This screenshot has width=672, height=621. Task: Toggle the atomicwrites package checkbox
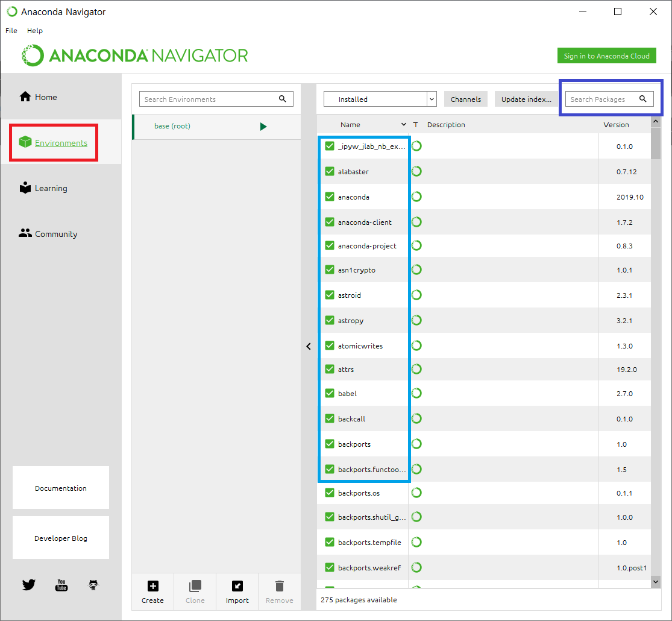tap(330, 345)
